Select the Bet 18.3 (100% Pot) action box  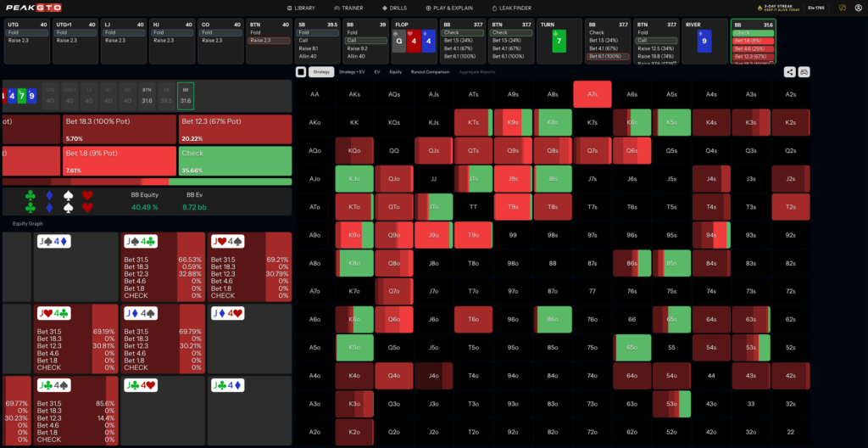(x=119, y=130)
